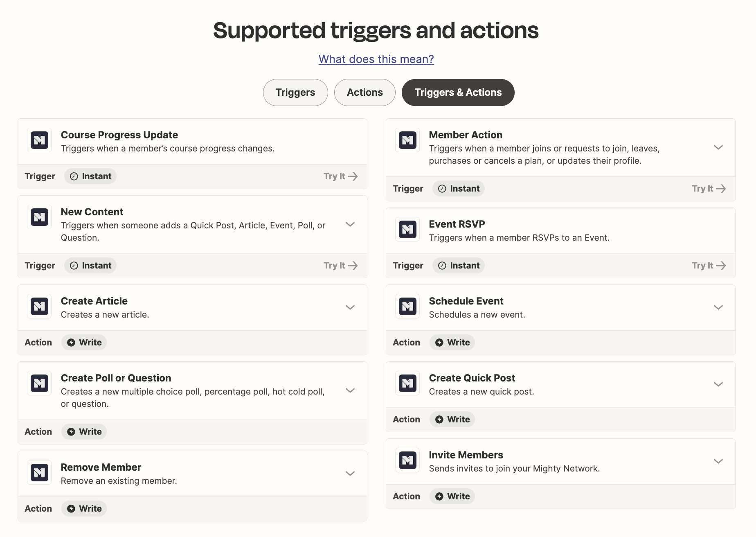Viewport: 756px width, 537px height.
Task: Click the app icon beside Create Article
Action: [39, 307]
